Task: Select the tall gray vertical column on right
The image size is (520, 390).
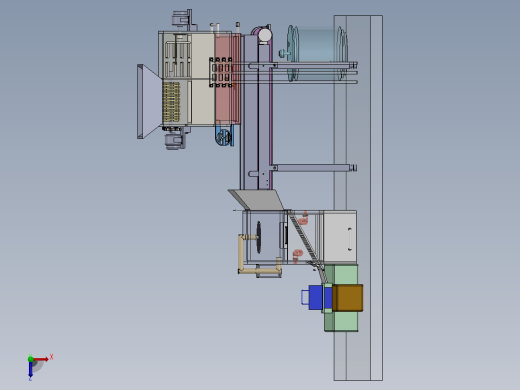Action: tap(358, 197)
